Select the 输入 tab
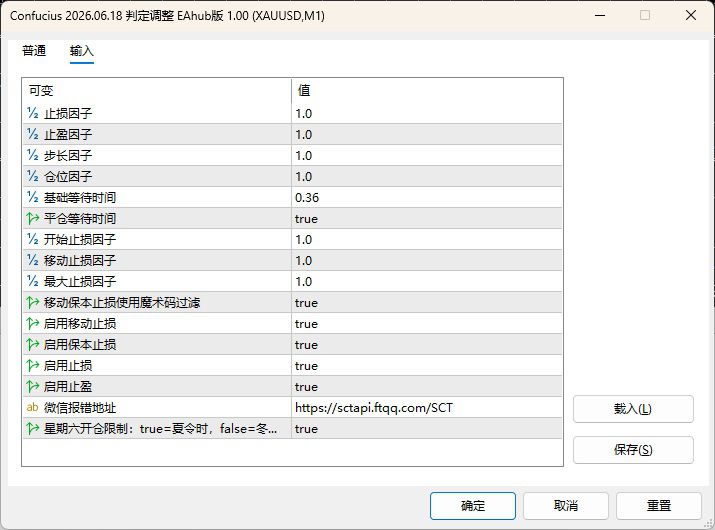 click(82, 51)
